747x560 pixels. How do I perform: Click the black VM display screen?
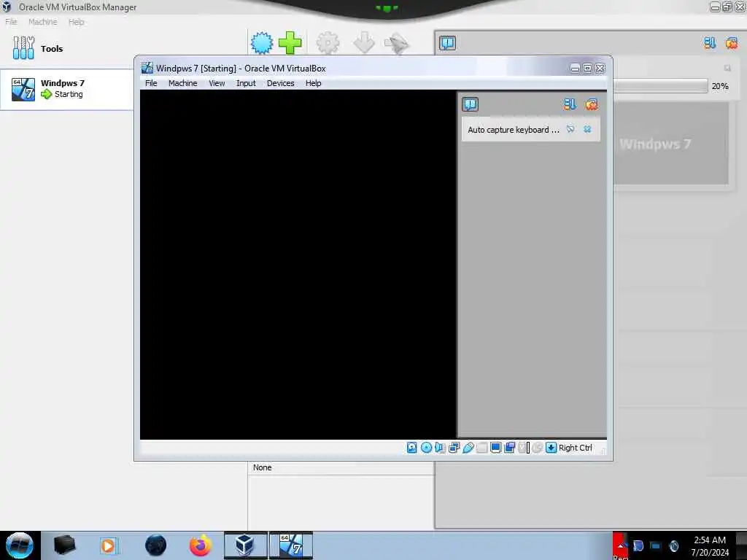pyautogui.click(x=298, y=264)
